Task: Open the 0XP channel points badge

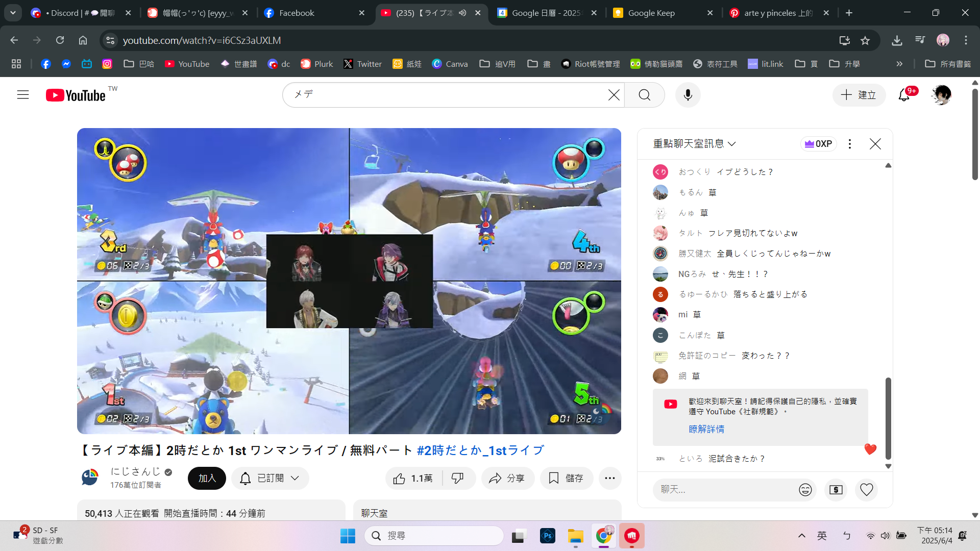Action: coord(818,144)
